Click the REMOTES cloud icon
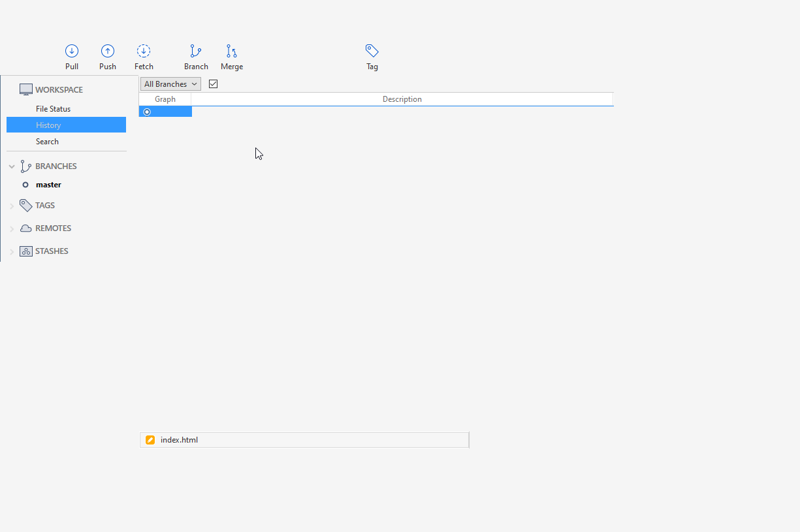Viewport: 800px width, 532px height. [26, 228]
